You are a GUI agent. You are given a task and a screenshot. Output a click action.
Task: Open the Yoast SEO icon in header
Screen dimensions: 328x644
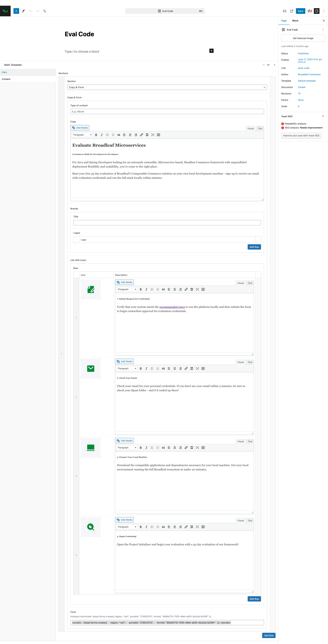pyautogui.click(x=310, y=11)
